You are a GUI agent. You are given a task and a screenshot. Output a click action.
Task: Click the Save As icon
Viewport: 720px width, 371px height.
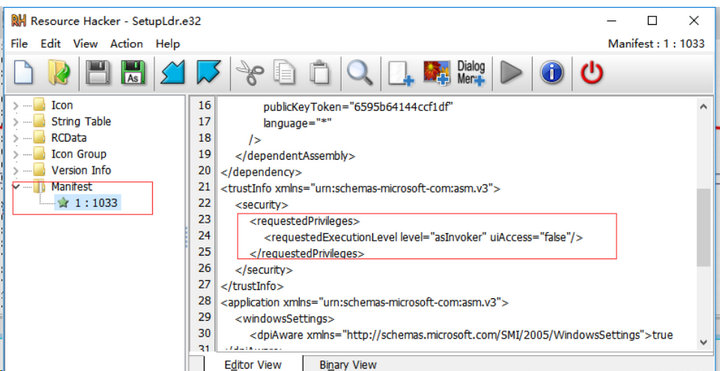tap(133, 73)
